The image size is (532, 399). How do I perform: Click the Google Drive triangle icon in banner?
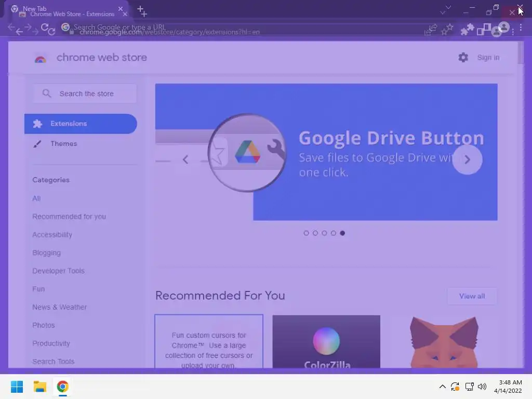(247, 152)
